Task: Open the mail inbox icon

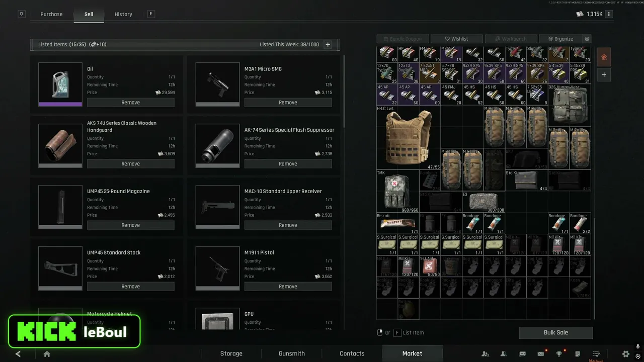Action: pos(541,354)
